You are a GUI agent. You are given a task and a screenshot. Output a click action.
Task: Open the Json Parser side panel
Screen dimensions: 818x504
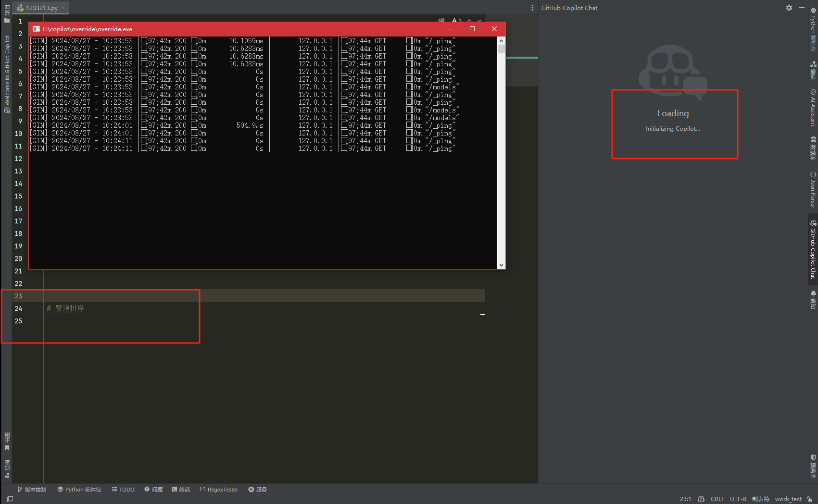[x=813, y=190]
